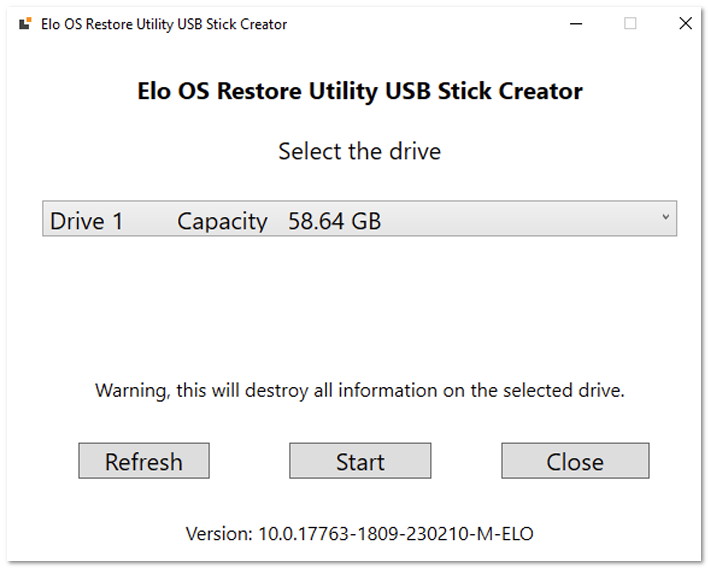Click the "10.0.17763" build portion of the version

[x=304, y=534]
